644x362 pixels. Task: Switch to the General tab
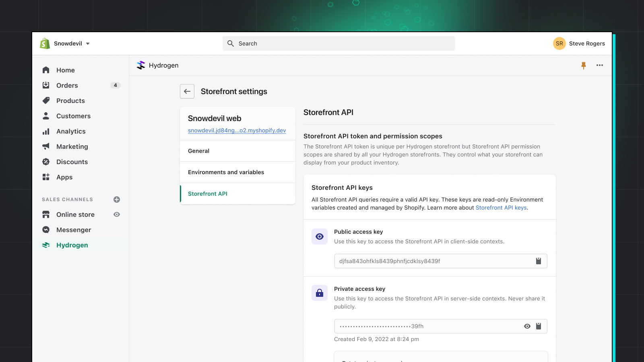pos(198,151)
